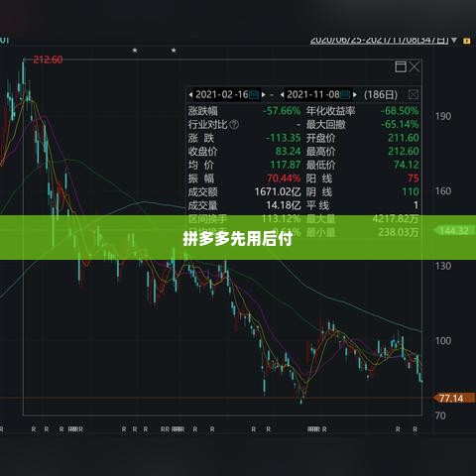Click the 2020/06/25-2021/11/08 (347日) range link
This screenshot has width=476, height=476.
coord(379,40)
